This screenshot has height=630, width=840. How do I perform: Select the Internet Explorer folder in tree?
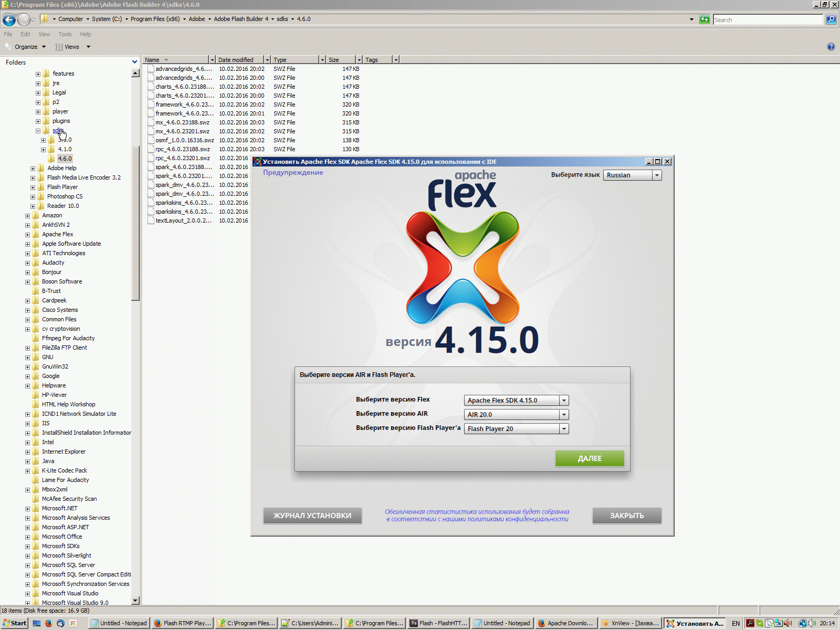pos(64,452)
